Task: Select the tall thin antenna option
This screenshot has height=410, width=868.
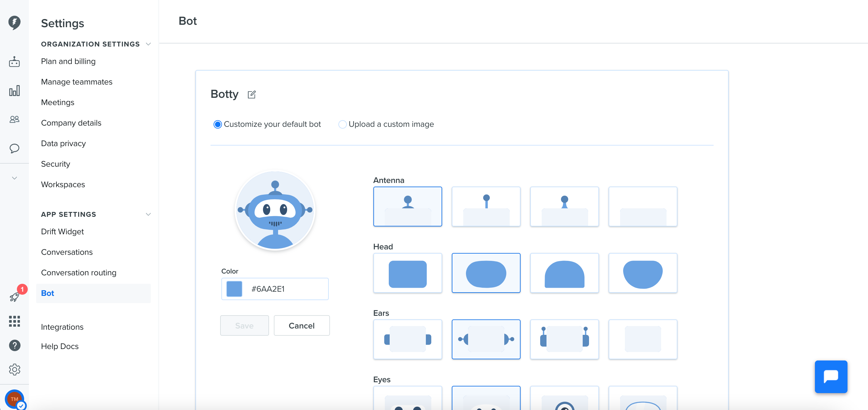Action: (x=486, y=207)
